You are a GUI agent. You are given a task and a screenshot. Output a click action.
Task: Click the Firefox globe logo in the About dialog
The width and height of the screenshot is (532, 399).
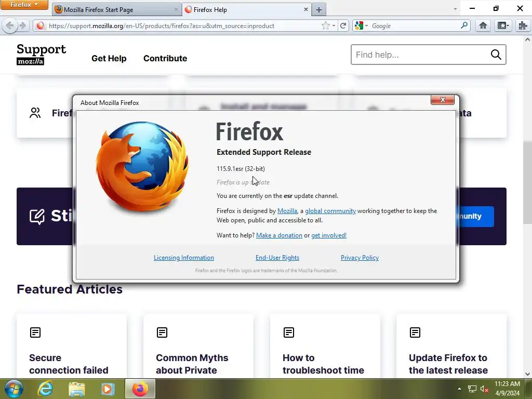tap(142, 166)
